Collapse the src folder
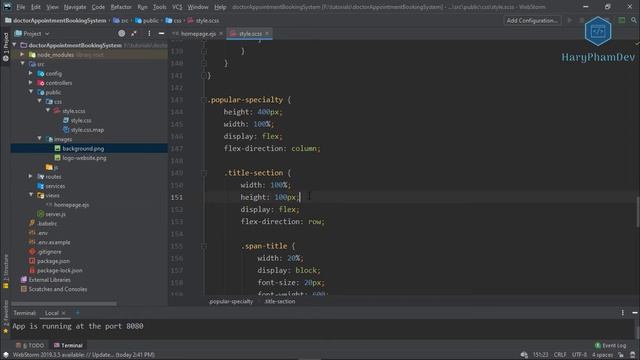640x360 pixels. point(22,64)
